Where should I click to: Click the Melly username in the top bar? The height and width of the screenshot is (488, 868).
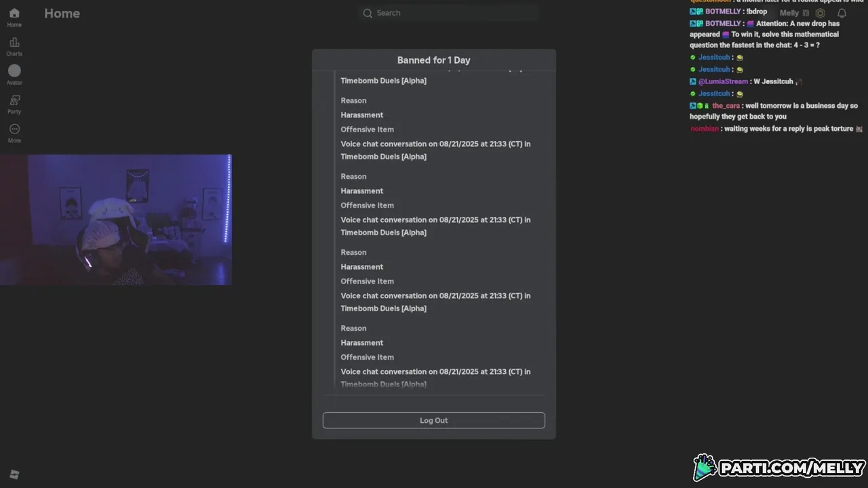point(789,13)
